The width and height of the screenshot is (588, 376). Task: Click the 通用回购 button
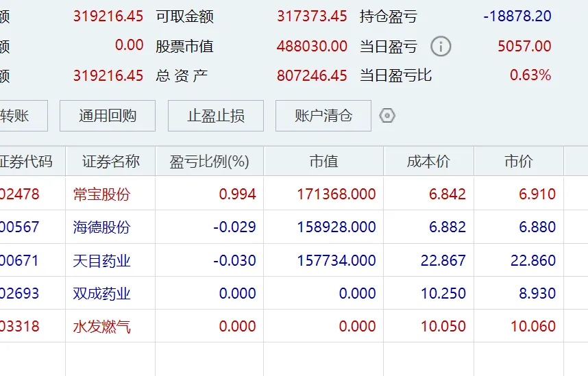coord(108,116)
